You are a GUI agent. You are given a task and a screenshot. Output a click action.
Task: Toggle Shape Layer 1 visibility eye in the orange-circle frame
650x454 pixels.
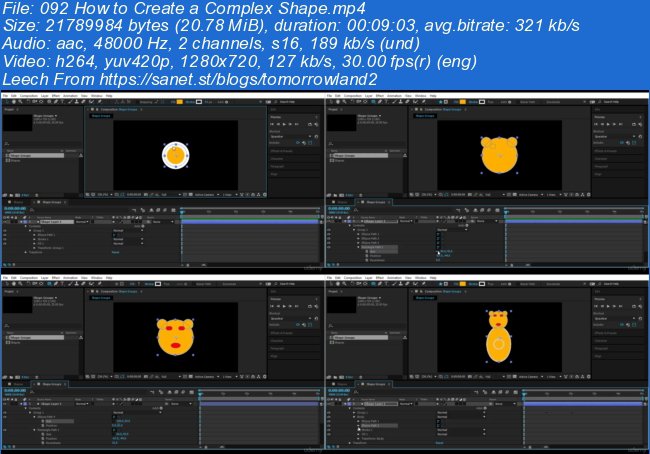[x=4, y=222]
